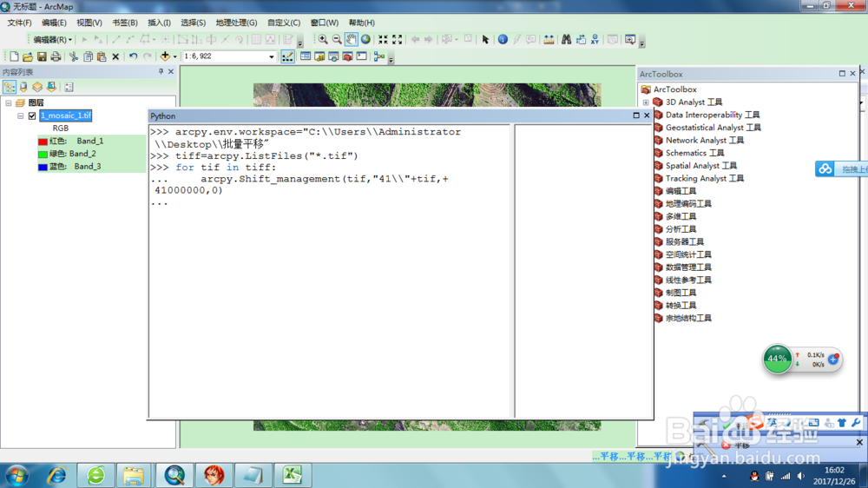The height and width of the screenshot is (488, 868).
Task: Select the Zoom In tool
Action: tap(323, 39)
